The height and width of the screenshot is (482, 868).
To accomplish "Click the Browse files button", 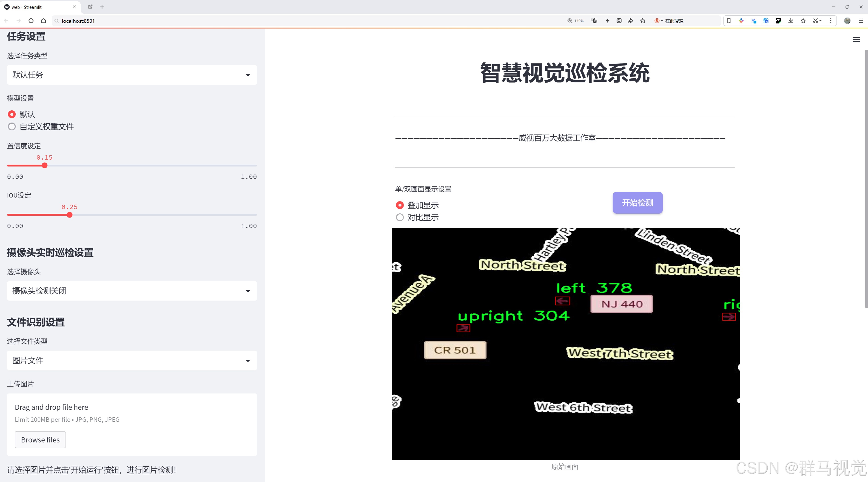I will point(40,440).
